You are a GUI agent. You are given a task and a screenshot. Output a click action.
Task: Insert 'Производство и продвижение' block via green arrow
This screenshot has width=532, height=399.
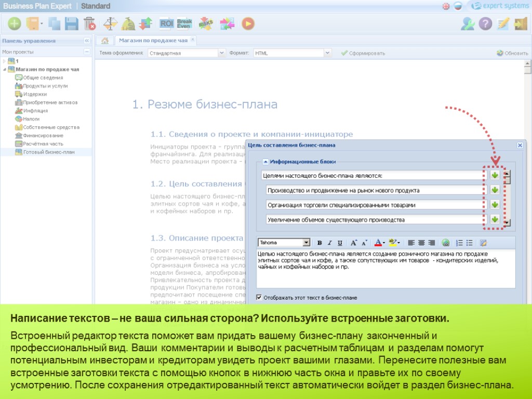pyautogui.click(x=495, y=190)
